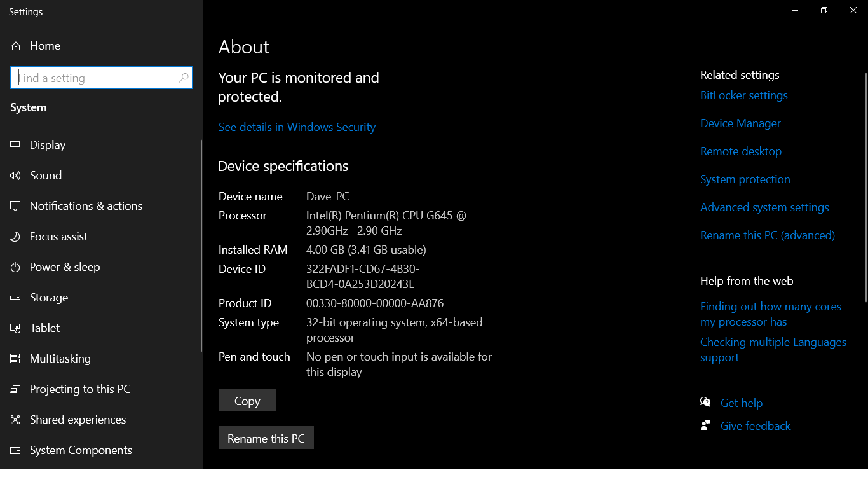Click the Focus assist moon icon
868x477 pixels.
click(x=15, y=237)
